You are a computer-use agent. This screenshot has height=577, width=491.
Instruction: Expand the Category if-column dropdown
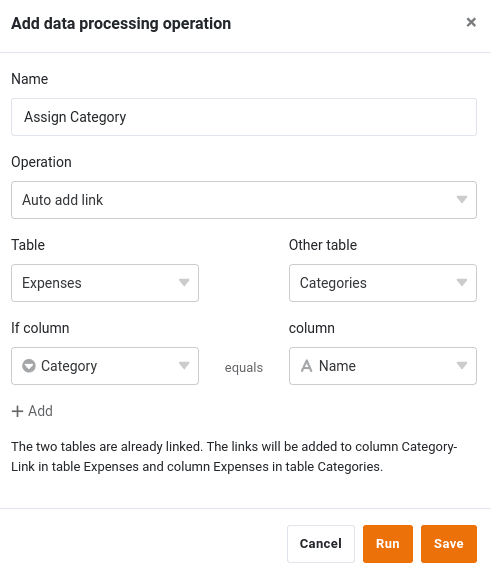coord(105,366)
